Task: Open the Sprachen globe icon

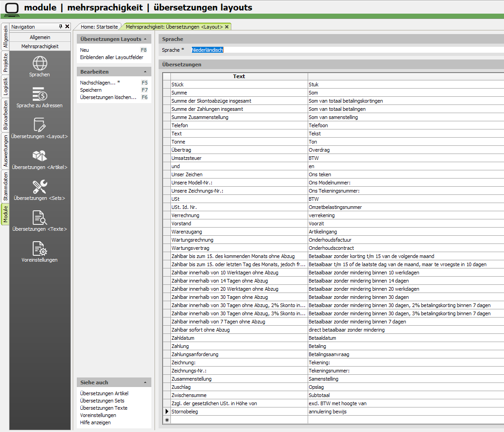Action: [40, 63]
